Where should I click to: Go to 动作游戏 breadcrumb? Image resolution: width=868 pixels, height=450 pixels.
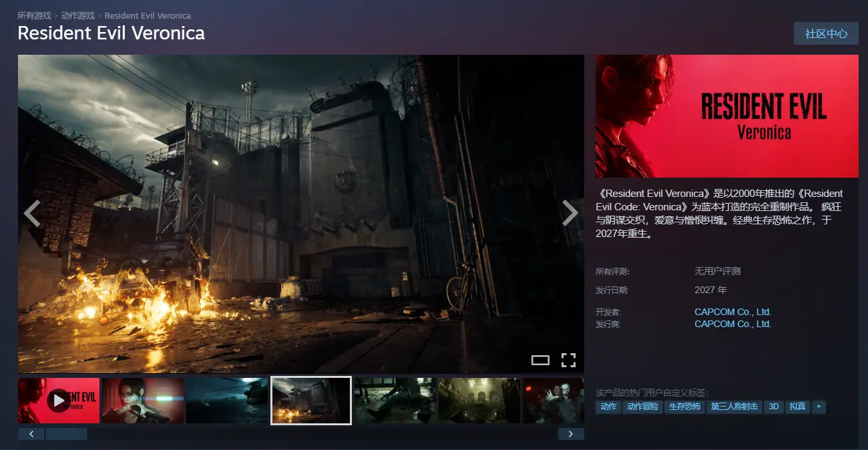pos(78,15)
